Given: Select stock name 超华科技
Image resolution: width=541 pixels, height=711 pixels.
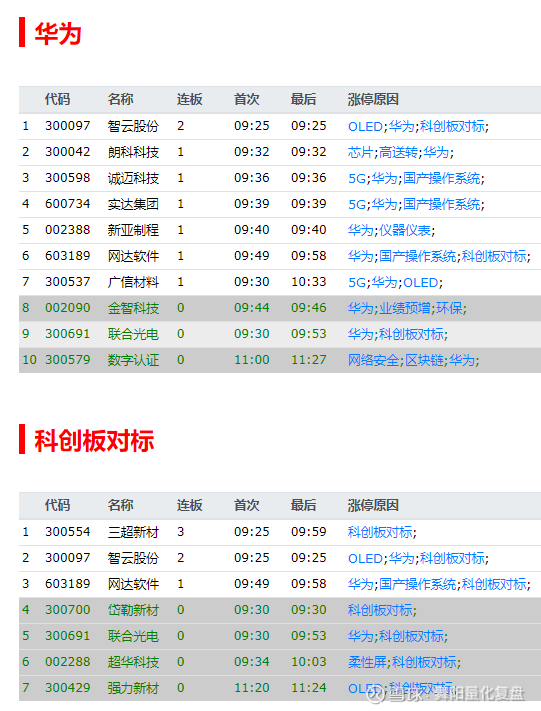Looking at the screenshot, I should (133, 662).
